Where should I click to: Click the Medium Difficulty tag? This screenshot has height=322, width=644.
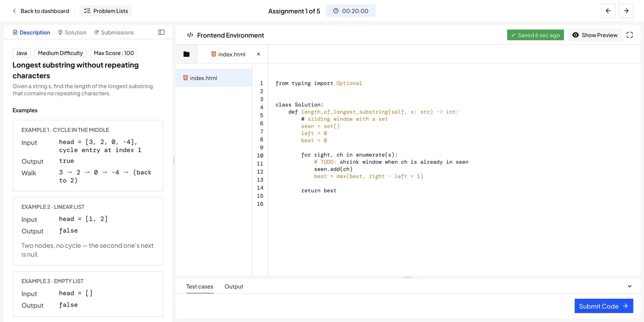point(60,53)
